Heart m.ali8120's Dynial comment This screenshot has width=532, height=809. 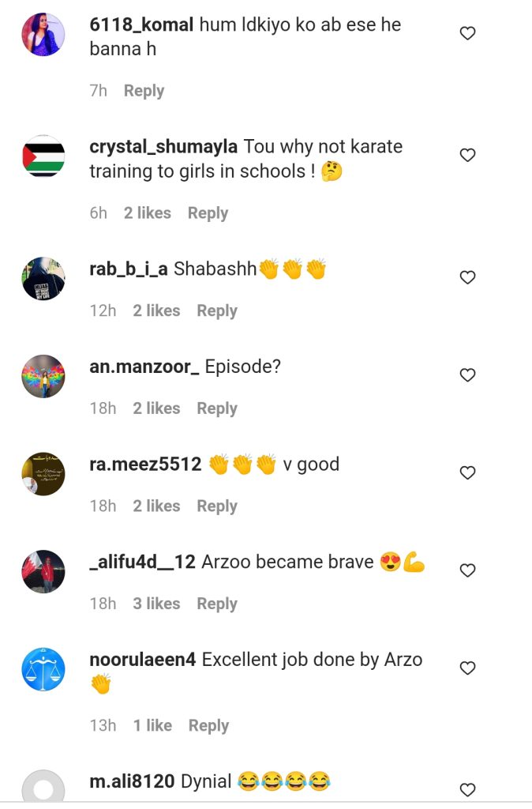[467, 789]
